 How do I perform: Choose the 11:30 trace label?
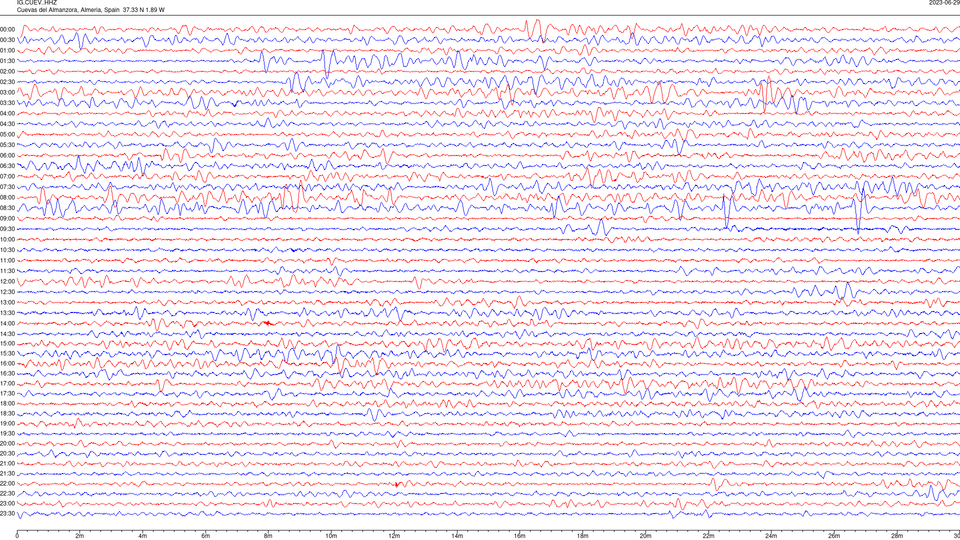[7, 271]
